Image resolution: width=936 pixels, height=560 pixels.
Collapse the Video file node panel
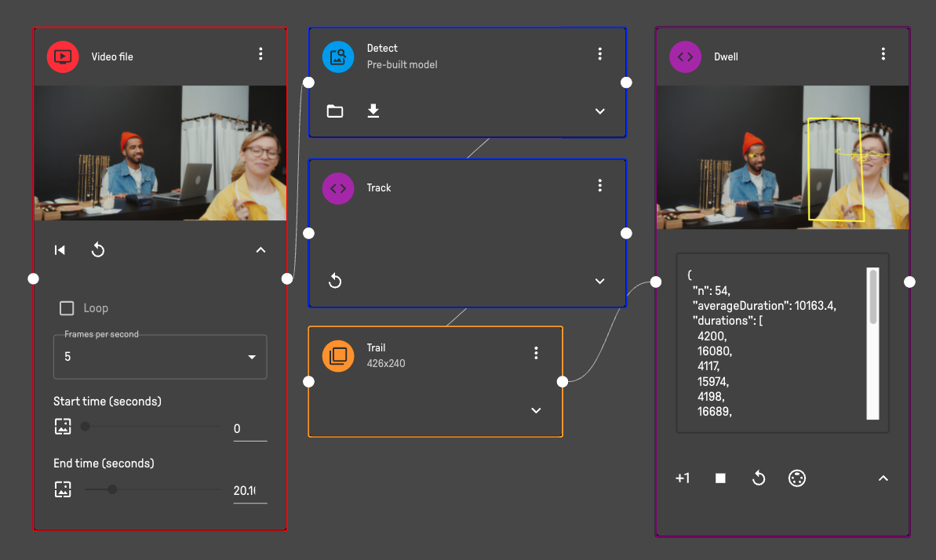click(261, 250)
